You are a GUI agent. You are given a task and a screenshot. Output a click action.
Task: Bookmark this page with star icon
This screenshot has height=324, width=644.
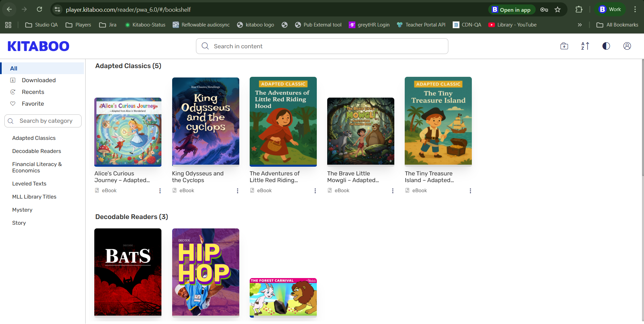[x=557, y=10]
